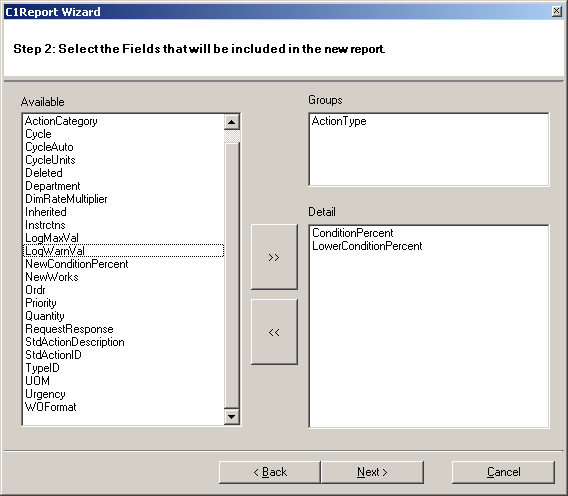This screenshot has width=568, height=496.
Task: Cancel the report wizard
Action: point(504,472)
